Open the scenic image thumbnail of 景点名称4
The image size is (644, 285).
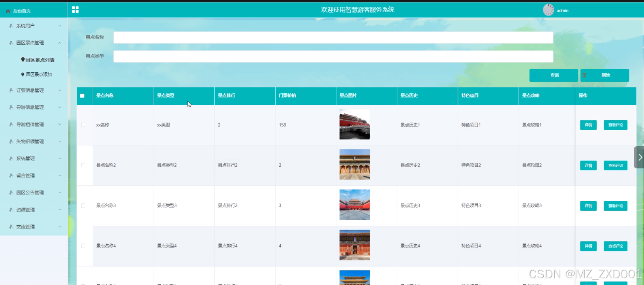click(x=355, y=245)
